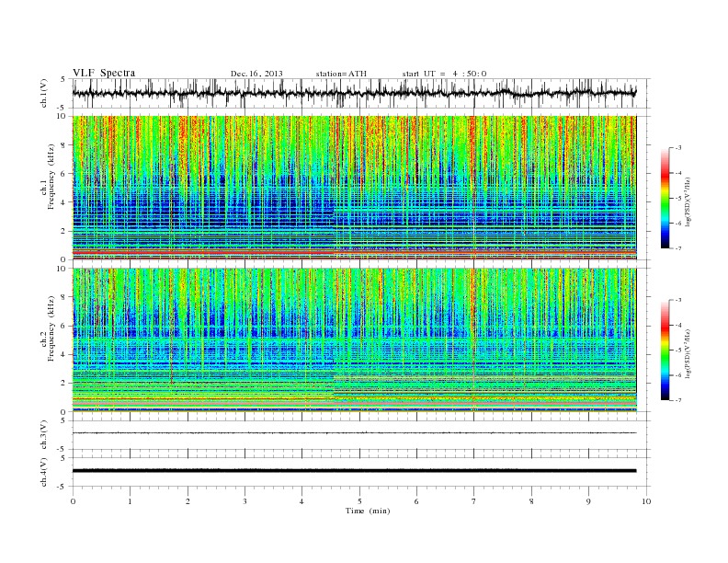Click the "-3" tick on ch.1 colorbar
This screenshot has width=728, height=563.
pos(678,148)
